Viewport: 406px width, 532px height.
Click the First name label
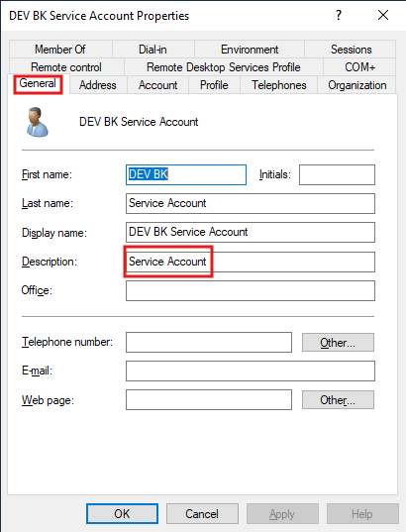click(x=47, y=174)
